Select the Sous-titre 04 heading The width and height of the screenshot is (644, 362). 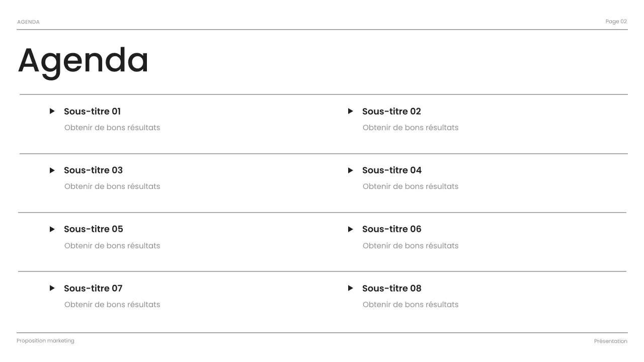pos(391,170)
